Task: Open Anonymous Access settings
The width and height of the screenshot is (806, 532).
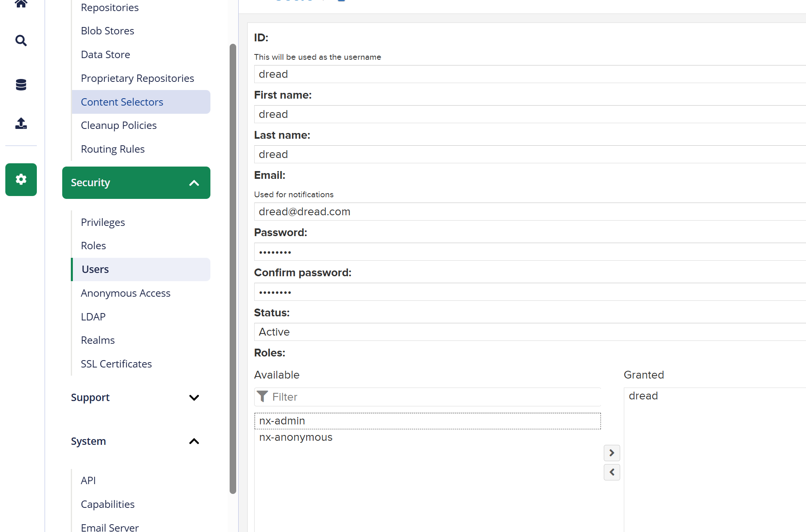Action: tap(126, 293)
